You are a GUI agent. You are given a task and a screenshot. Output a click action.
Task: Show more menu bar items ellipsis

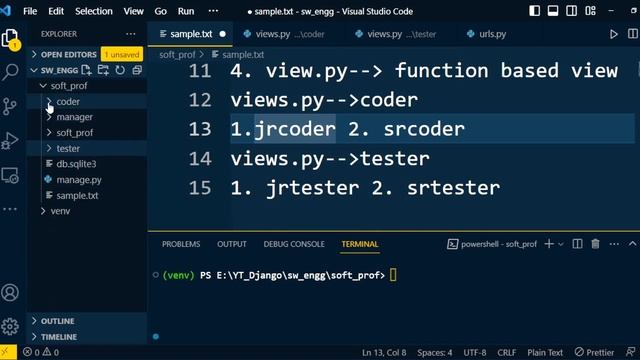coord(213,11)
